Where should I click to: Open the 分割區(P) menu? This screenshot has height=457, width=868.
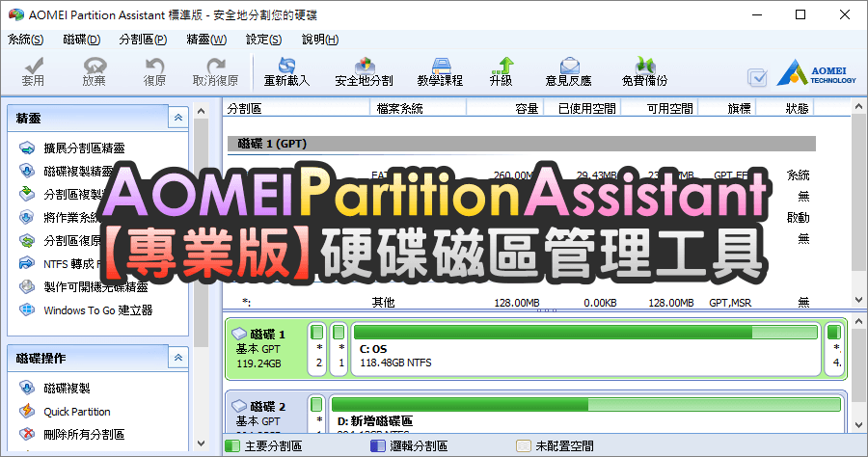click(x=143, y=40)
